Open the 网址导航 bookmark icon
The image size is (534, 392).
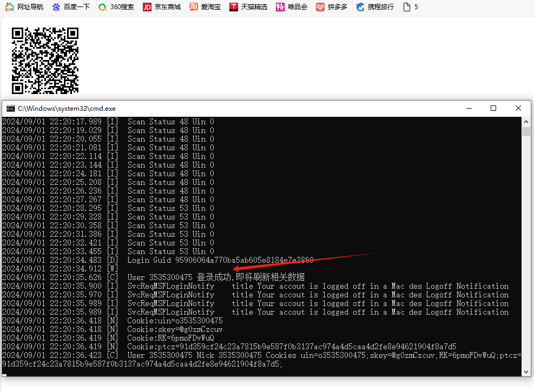10,7
